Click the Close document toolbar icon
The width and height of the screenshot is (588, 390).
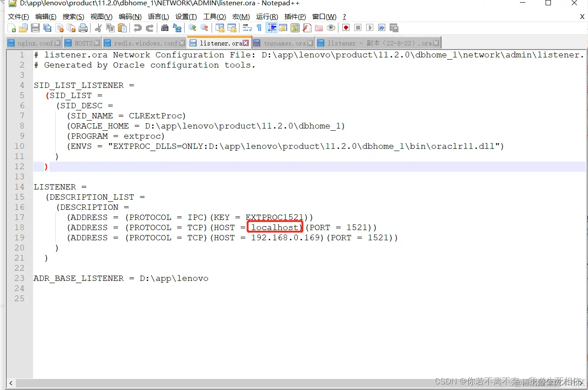click(59, 28)
